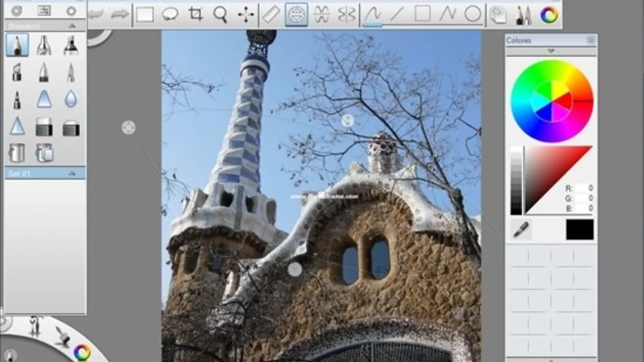The width and height of the screenshot is (644, 362).
Task: Select the Polyline stroke style
Action: click(x=447, y=15)
